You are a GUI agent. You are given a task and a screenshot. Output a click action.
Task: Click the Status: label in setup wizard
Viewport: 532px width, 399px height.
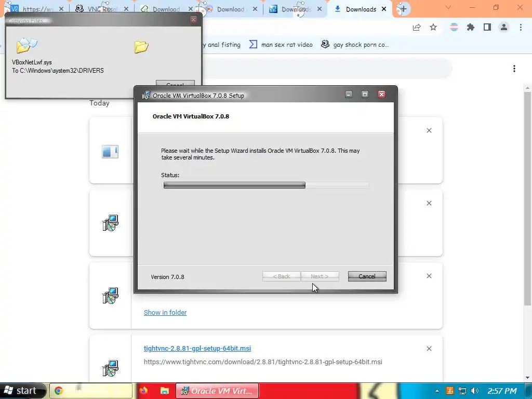(170, 175)
